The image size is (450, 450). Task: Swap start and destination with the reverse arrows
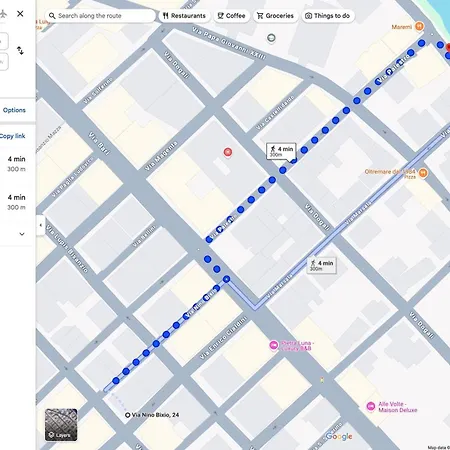click(20, 51)
